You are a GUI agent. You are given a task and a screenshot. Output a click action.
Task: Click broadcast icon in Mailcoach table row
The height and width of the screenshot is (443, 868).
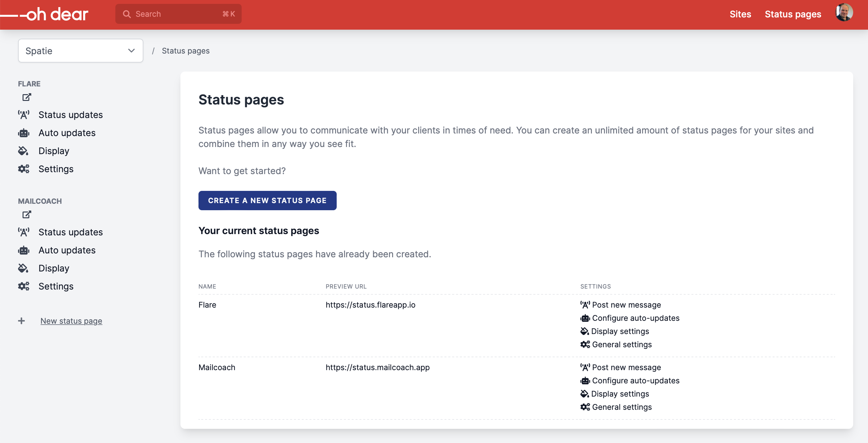coord(585,367)
